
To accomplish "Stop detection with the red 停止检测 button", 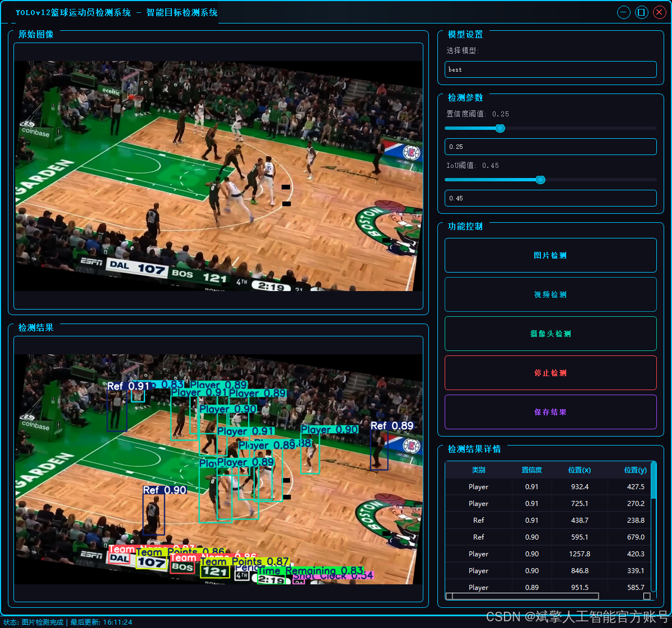I will tap(550, 373).
